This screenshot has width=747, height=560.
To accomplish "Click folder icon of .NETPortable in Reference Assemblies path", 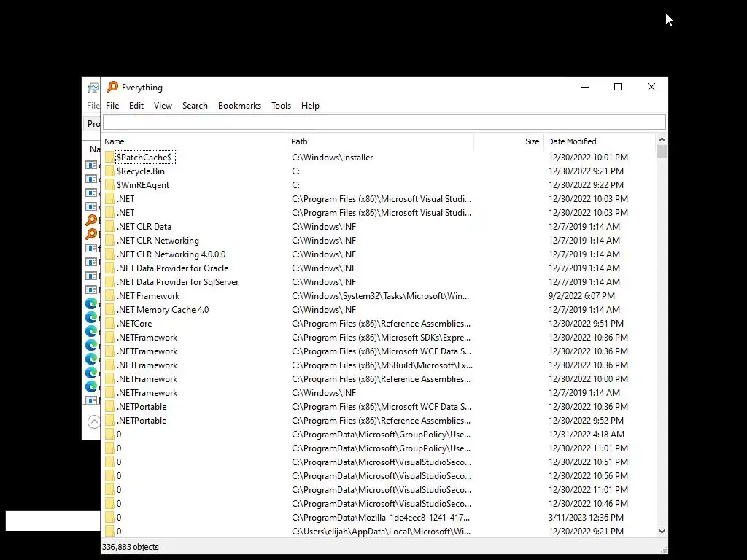I will point(109,421).
